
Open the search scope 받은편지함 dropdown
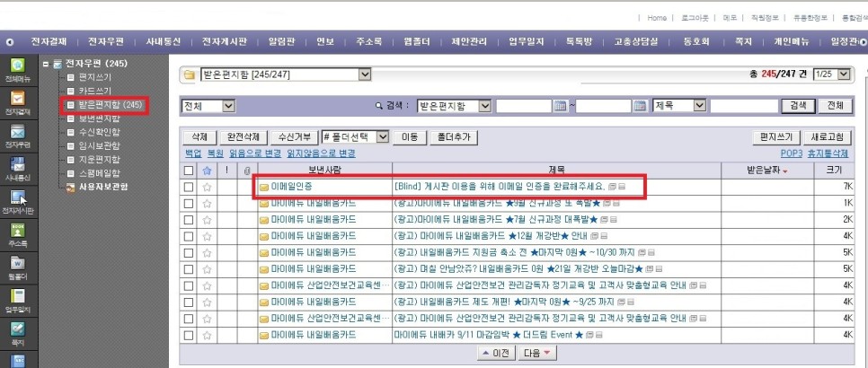[454, 106]
